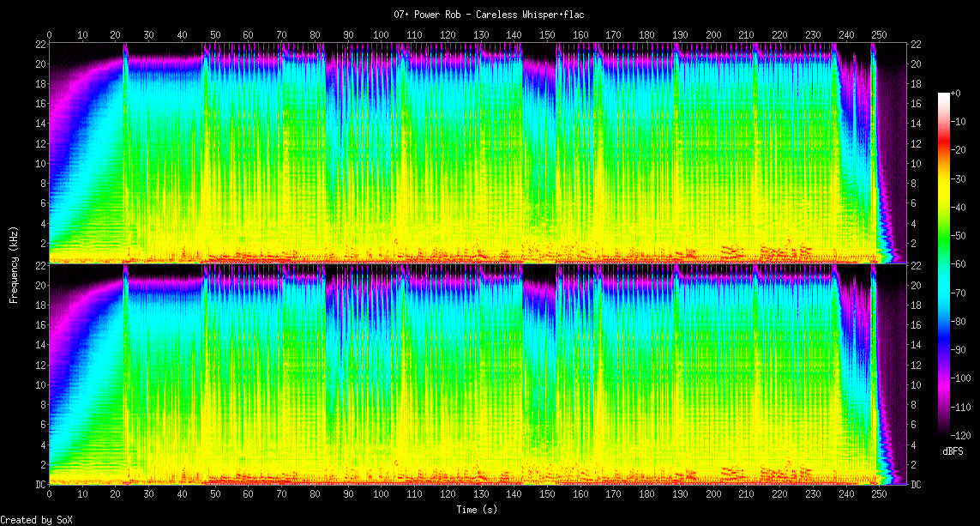Click the -60 label on the color scale
This screenshot has height=526, width=980.
[x=963, y=265]
